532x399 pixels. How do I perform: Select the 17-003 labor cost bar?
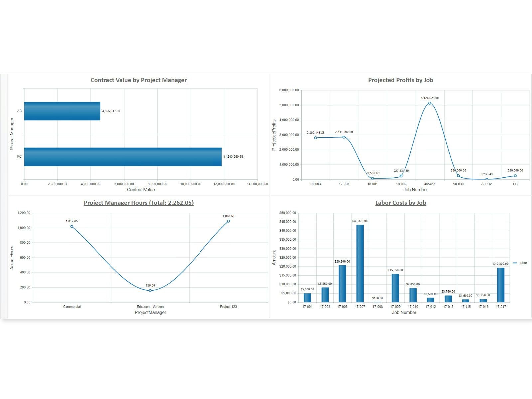(x=325, y=295)
